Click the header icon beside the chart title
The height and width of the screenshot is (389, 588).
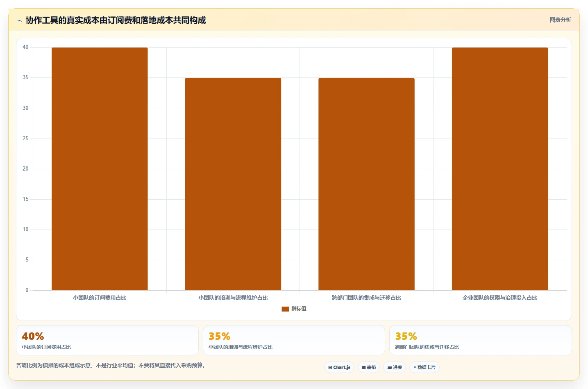coord(19,20)
